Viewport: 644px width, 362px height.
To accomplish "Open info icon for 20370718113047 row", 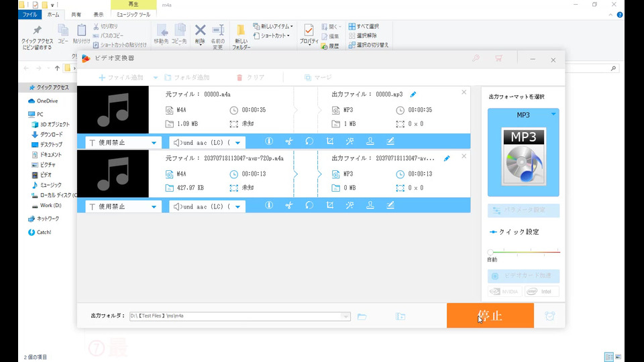I will (269, 205).
